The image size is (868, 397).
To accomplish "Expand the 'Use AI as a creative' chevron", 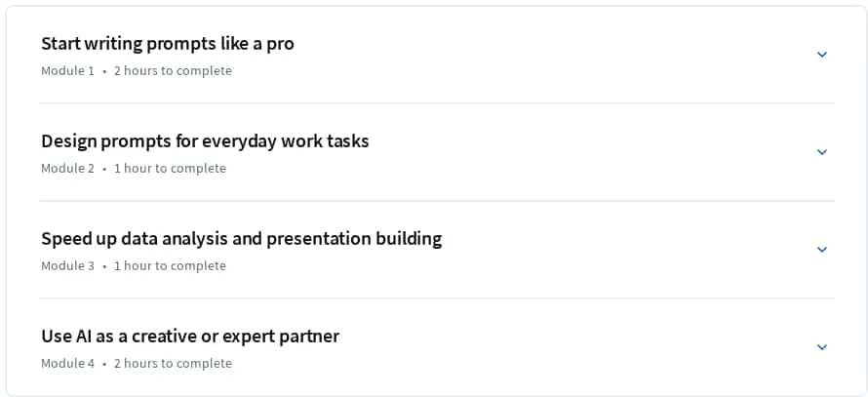I will [x=822, y=346].
